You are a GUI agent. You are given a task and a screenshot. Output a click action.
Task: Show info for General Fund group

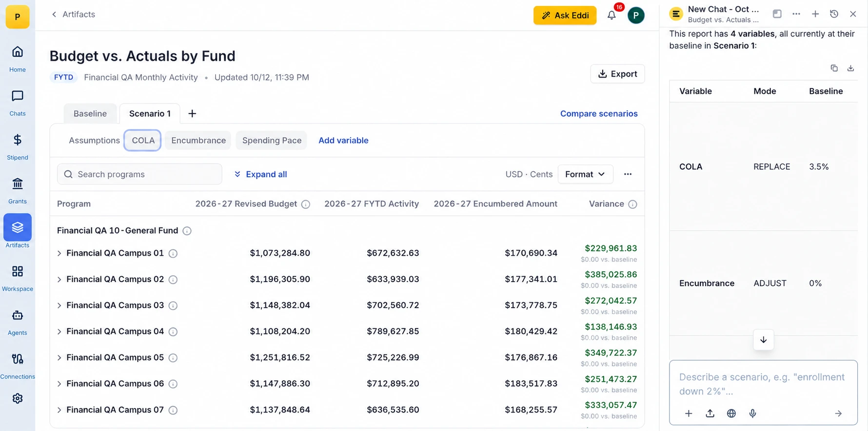187,231
